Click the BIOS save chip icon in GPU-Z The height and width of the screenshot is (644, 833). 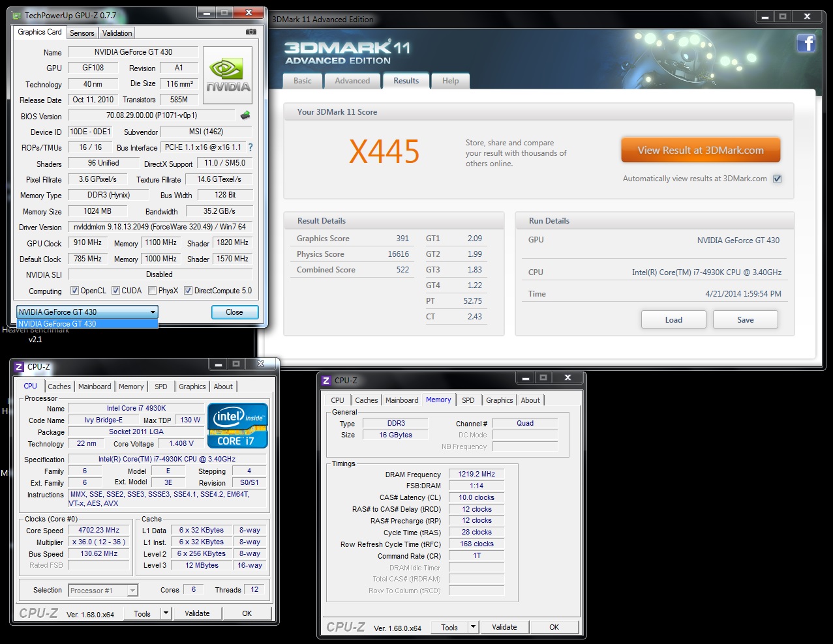tap(245, 115)
